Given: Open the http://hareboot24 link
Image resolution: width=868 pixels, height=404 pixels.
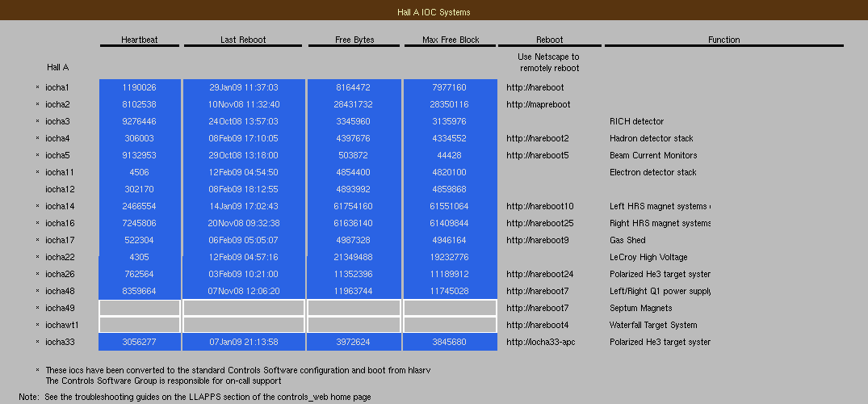Looking at the screenshot, I should coord(539,274).
